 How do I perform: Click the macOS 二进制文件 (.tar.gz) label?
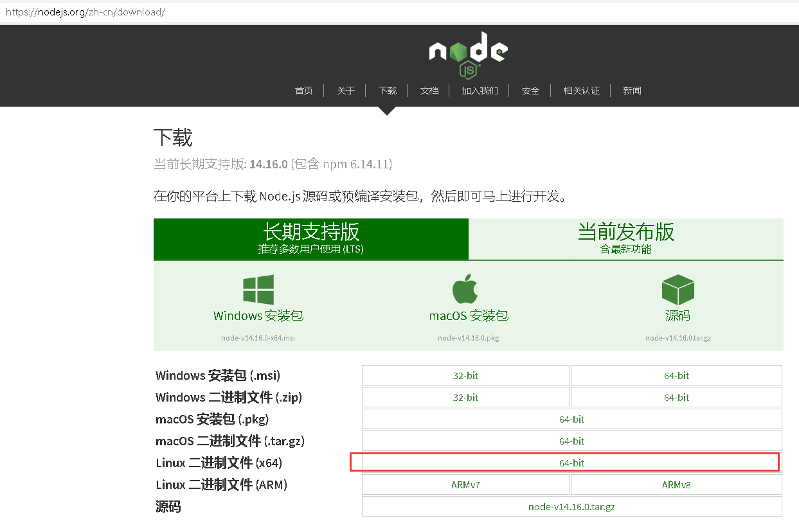pyautogui.click(x=230, y=441)
